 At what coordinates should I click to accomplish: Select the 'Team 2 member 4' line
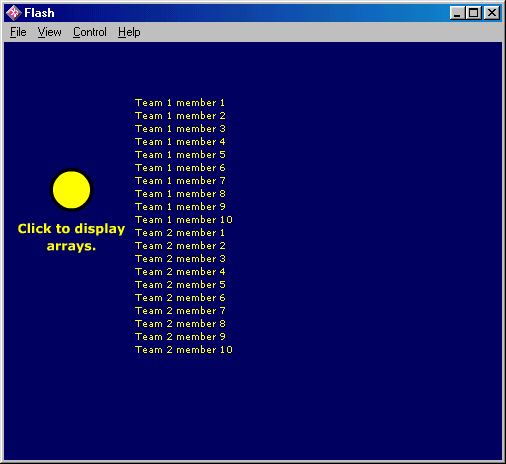[x=180, y=272]
